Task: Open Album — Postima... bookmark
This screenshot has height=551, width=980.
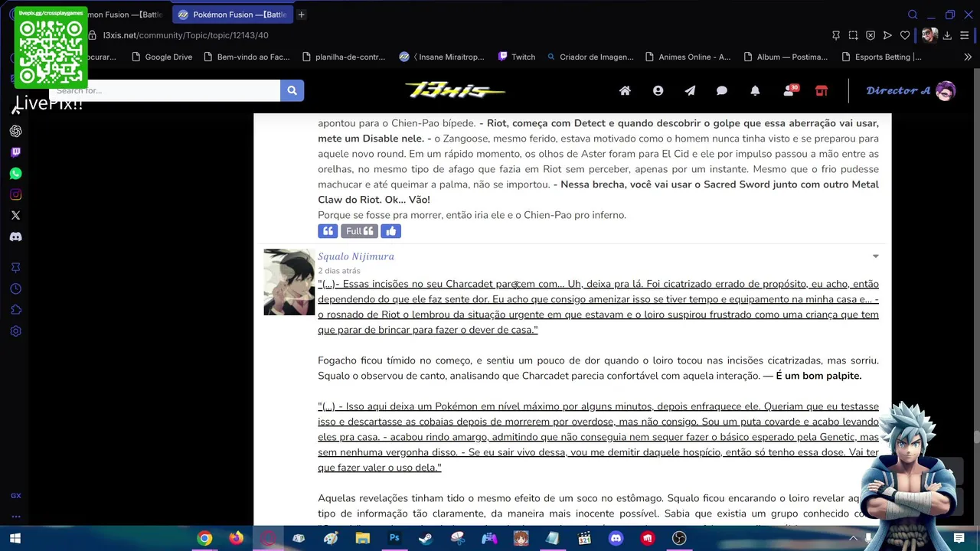Action: click(x=786, y=57)
